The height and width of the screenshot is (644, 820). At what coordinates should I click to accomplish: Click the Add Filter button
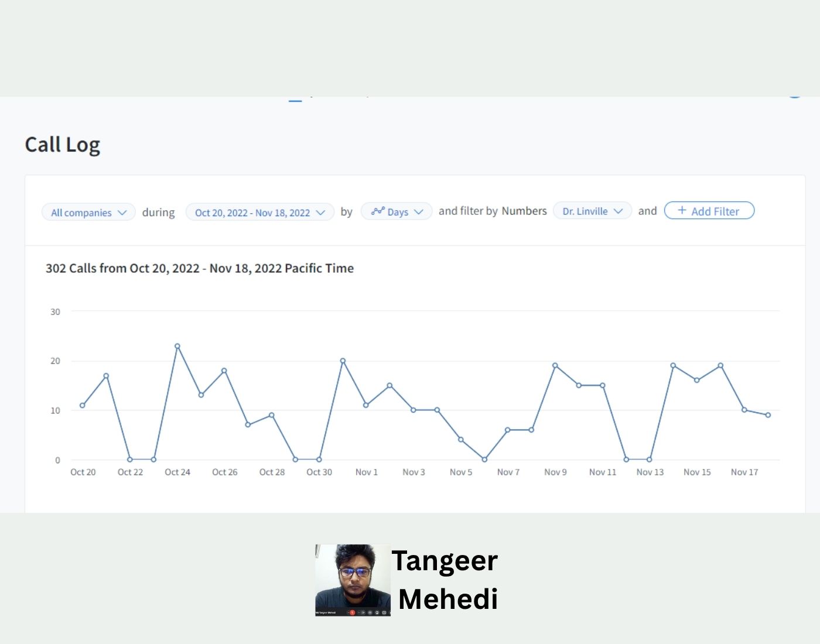coord(709,211)
